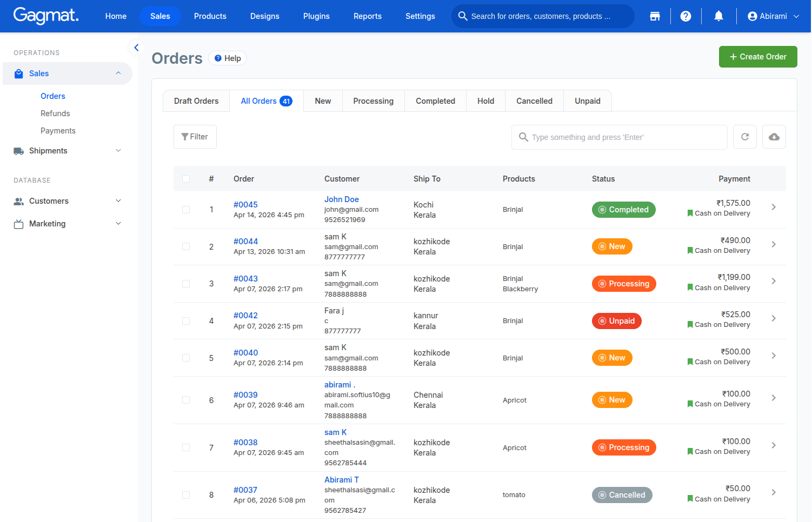
Task: Select checkbox for order #0043
Action: (186, 284)
